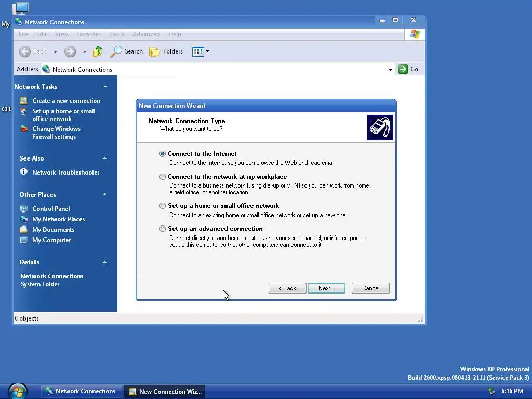532x399 pixels.
Task: Open the Network Troubleshooter link
Action: click(66, 172)
